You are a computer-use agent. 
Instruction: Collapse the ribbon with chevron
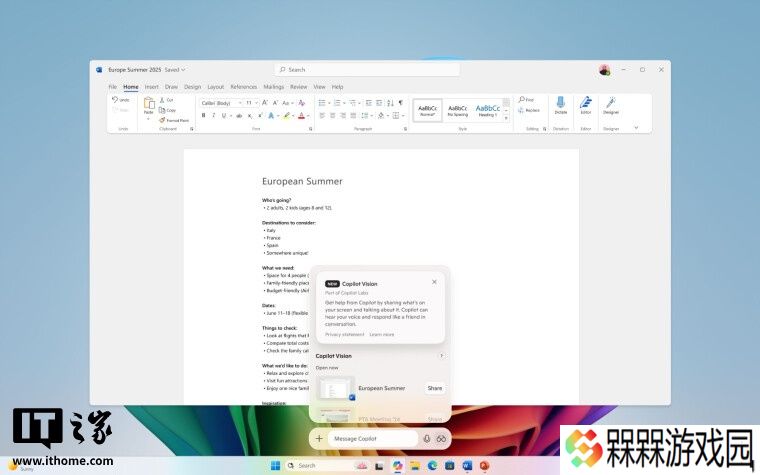(636, 128)
